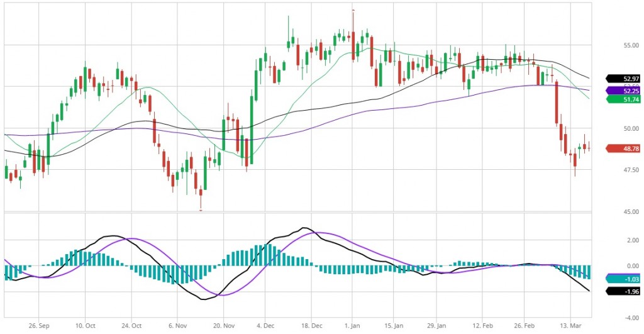Click the 29. Jan date label
644x334 pixels.
click(436, 325)
